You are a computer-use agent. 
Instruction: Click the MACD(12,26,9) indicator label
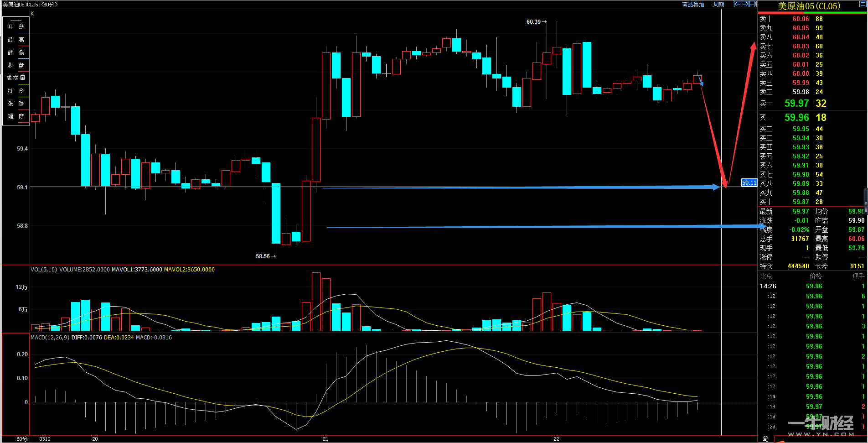(50, 338)
